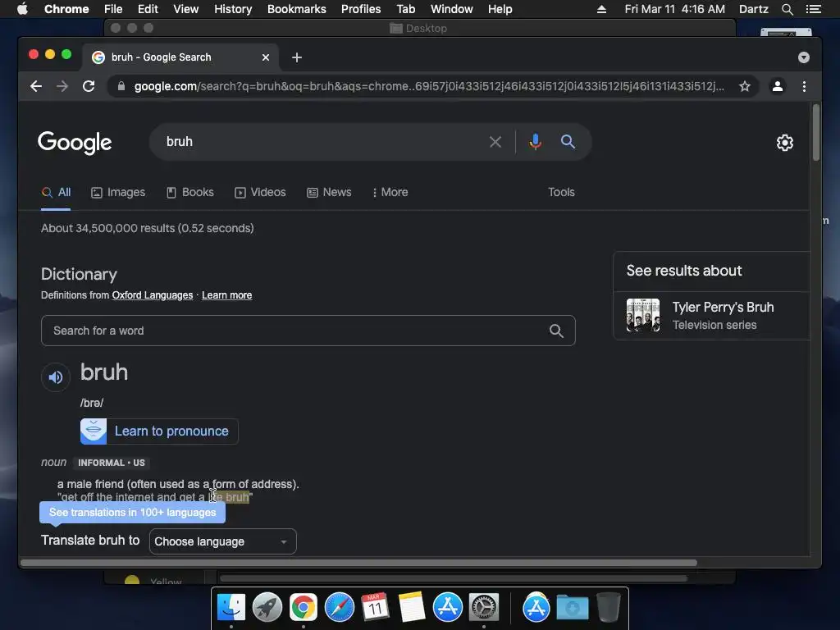Open Notes from the Dock
840x630 pixels.
click(412, 608)
